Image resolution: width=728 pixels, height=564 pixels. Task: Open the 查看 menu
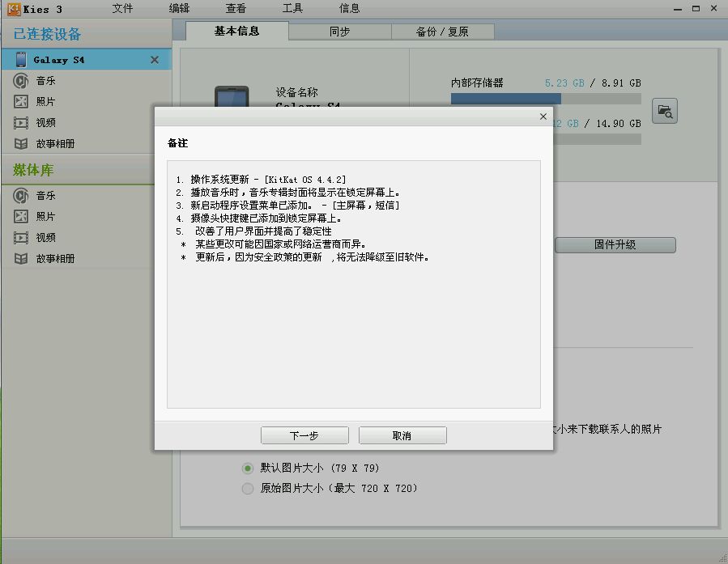pos(236,8)
